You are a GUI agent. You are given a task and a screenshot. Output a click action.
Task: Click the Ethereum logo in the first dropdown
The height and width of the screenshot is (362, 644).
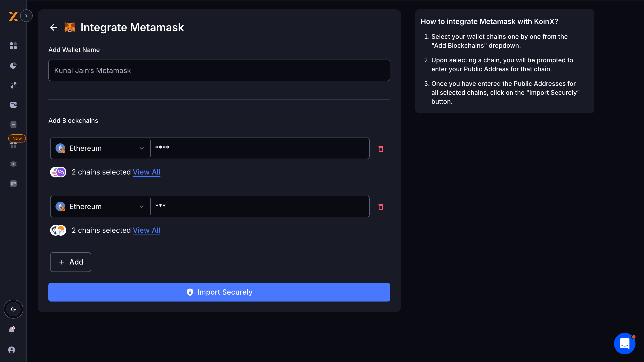tap(60, 148)
